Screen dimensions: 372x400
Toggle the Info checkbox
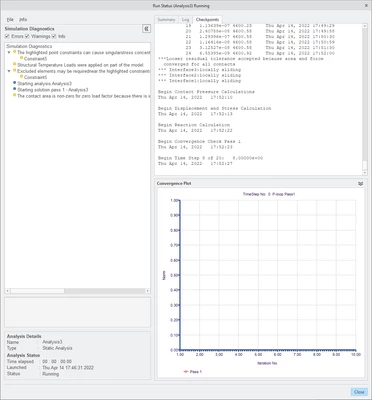54,36
